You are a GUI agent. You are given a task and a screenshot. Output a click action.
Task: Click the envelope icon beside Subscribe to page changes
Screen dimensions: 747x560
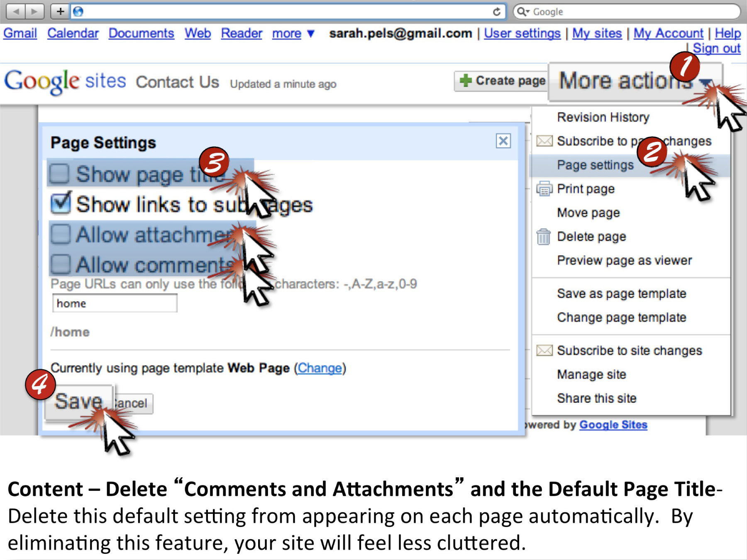tap(544, 141)
